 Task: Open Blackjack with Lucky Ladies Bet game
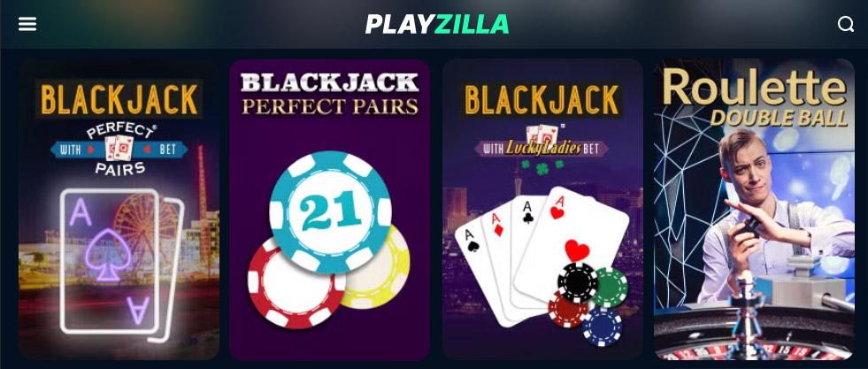pos(542,210)
